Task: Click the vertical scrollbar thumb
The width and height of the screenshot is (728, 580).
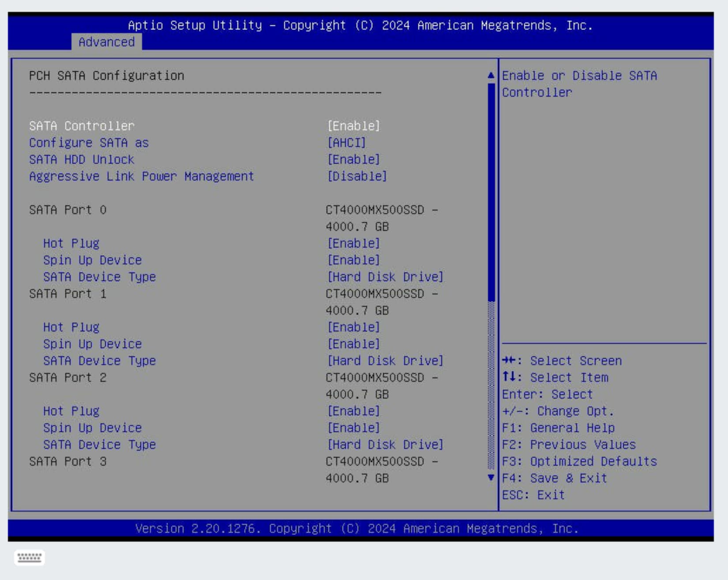Action: 491,192
